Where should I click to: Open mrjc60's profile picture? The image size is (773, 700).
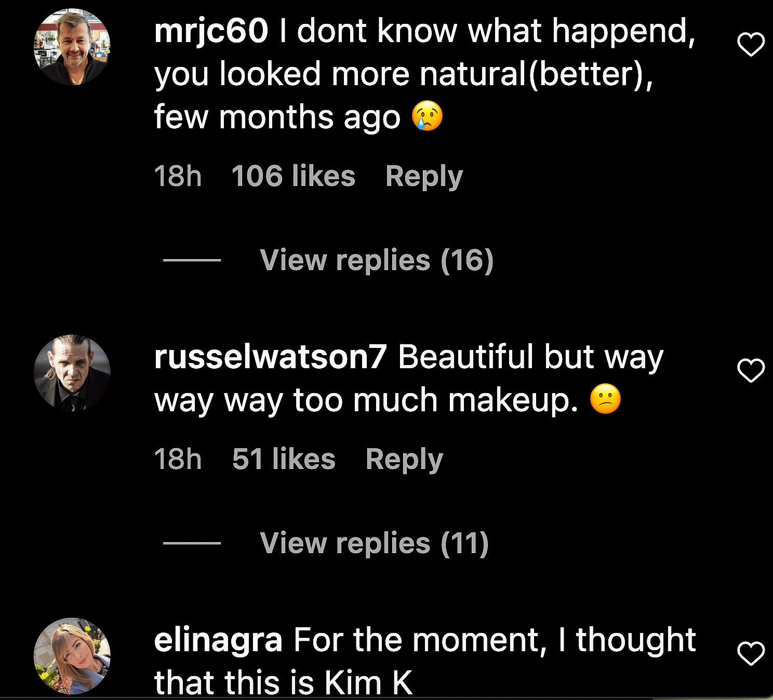click(x=72, y=47)
